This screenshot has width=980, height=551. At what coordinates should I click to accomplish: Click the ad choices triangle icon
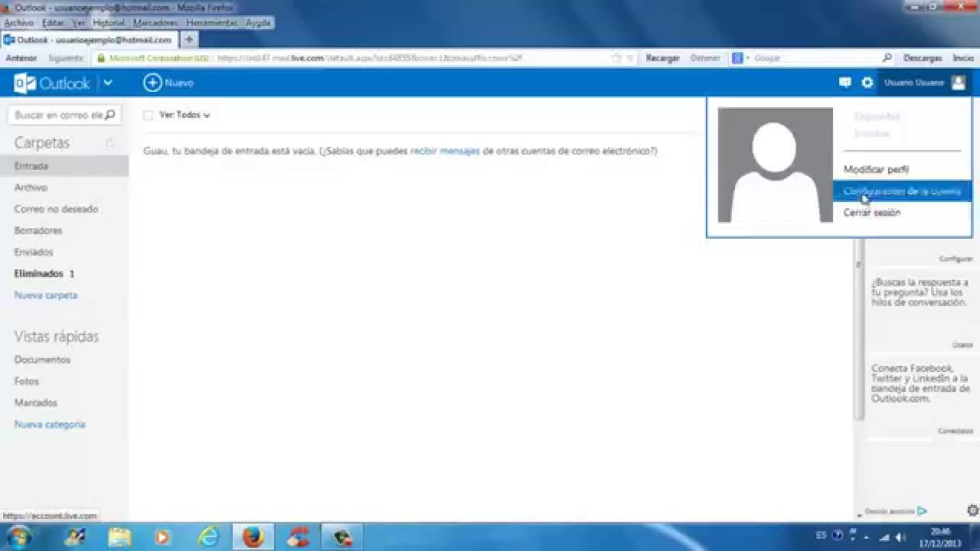coord(922,511)
